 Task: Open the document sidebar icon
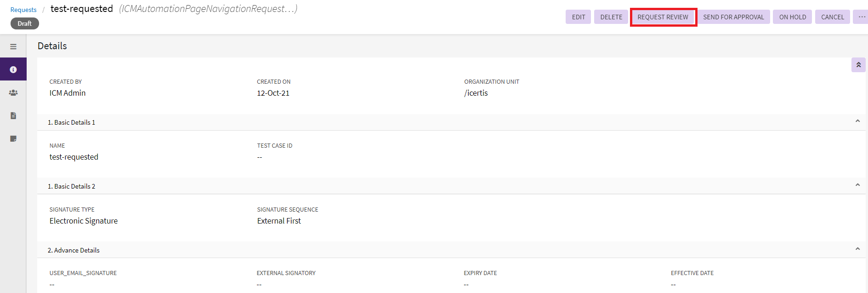(13, 115)
